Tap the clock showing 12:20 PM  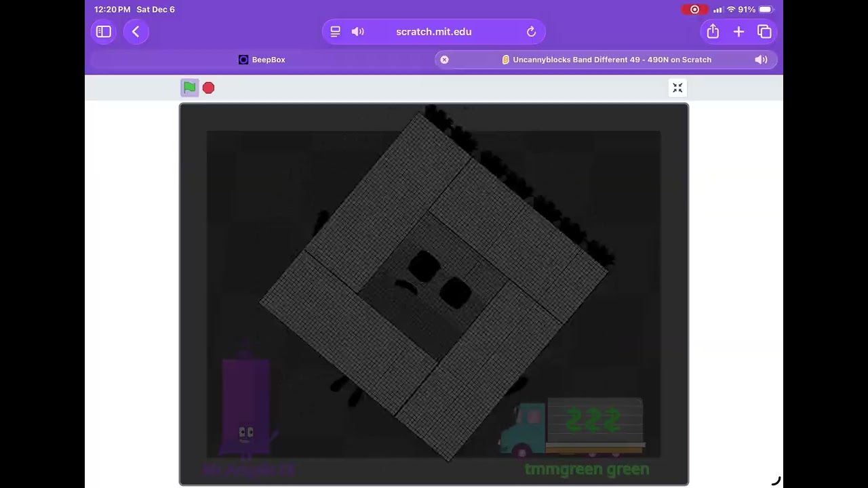pos(112,9)
